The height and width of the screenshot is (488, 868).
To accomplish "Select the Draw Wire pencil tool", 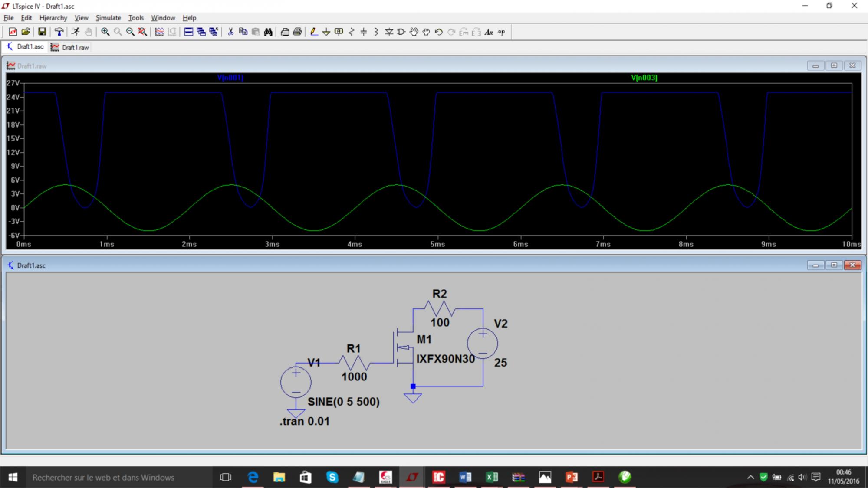I will pos(314,32).
